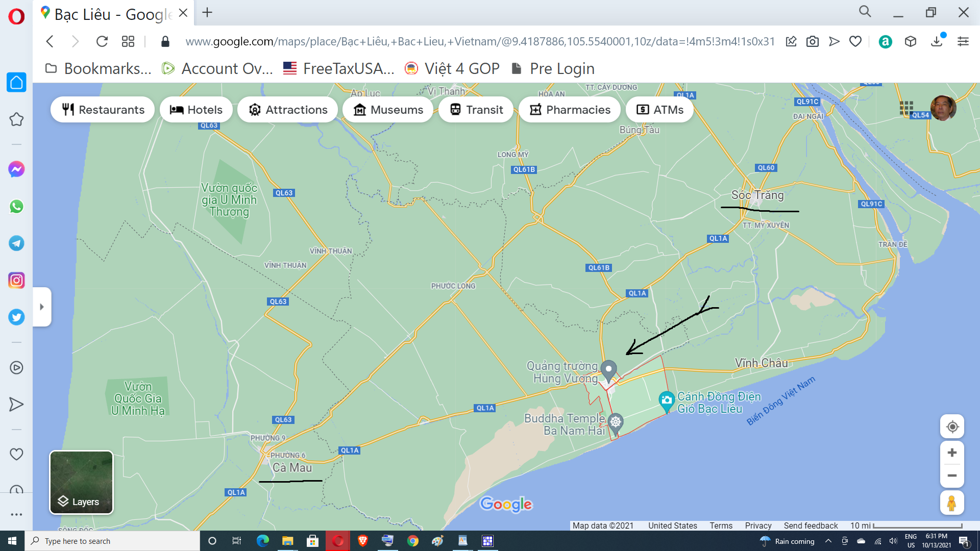
Task: Open the Amazon assistant extension
Action: [885, 41]
